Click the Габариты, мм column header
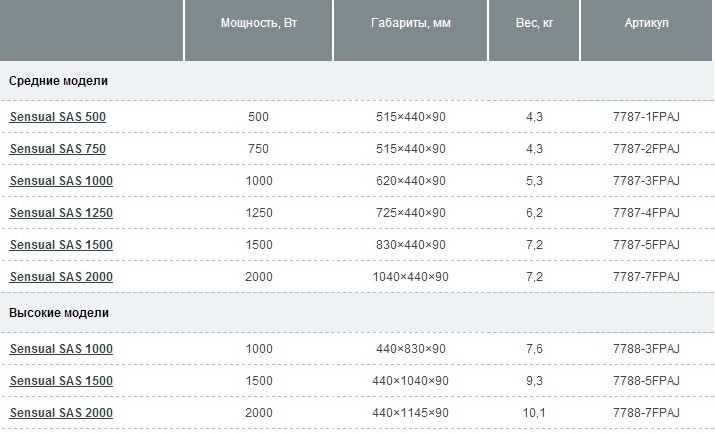 (411, 23)
